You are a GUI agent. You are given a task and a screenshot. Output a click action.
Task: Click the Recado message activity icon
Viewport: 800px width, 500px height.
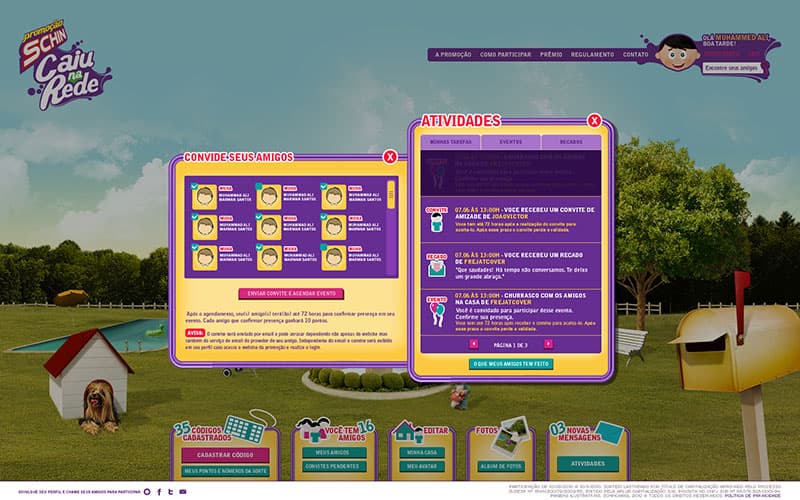(436, 266)
